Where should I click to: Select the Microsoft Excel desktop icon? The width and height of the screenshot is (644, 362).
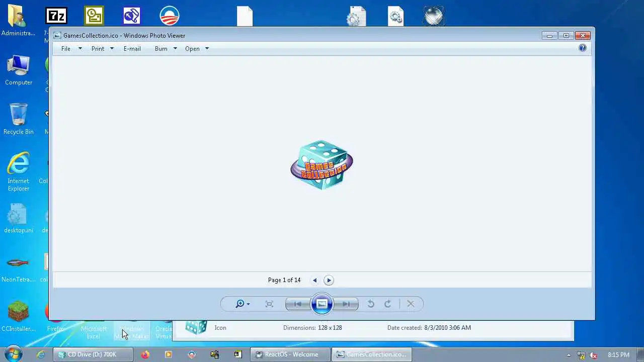click(94, 329)
